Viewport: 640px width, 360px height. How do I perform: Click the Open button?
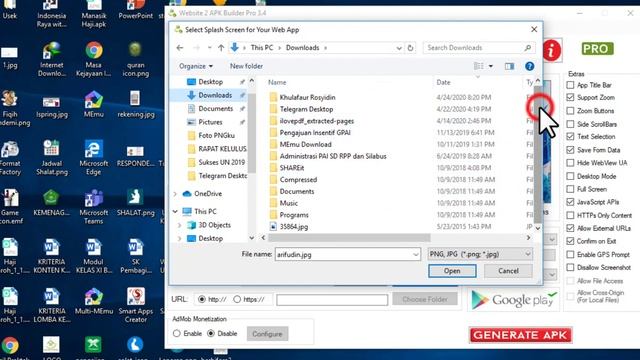tap(452, 271)
